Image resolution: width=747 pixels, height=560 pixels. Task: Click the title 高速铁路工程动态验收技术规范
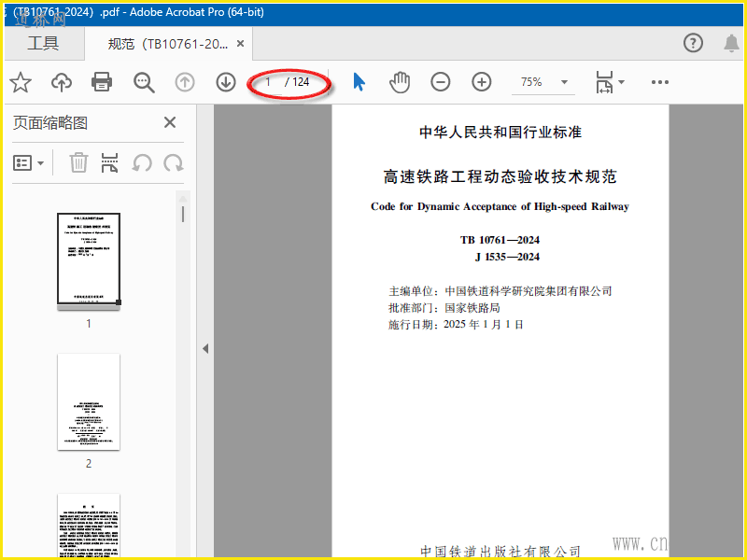click(500, 176)
